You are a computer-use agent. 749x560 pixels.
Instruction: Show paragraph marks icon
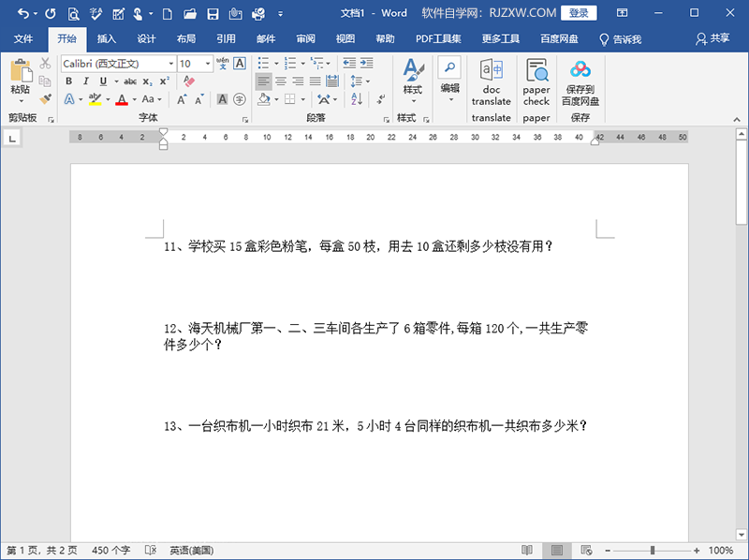[x=381, y=99]
